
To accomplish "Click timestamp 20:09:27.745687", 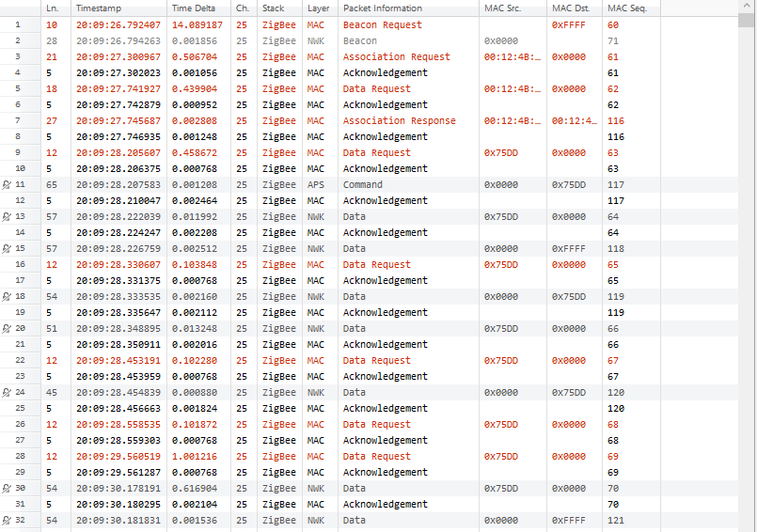I will pyautogui.click(x=118, y=120).
